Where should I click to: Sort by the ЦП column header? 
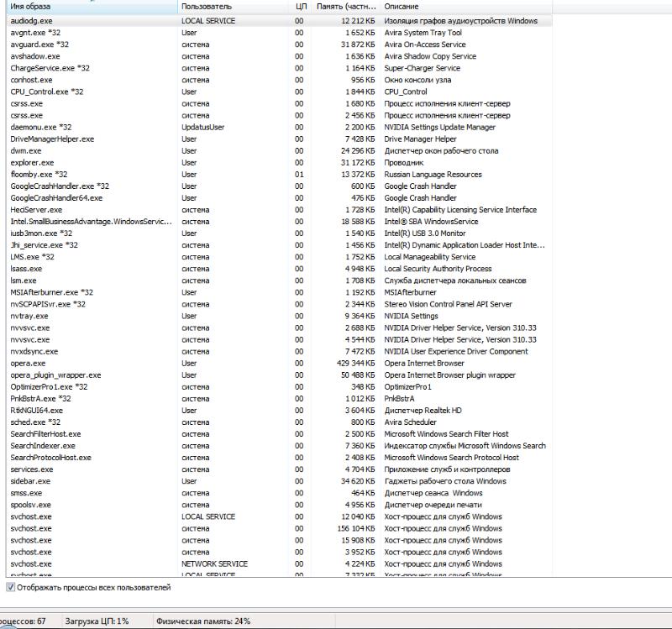tap(301, 7)
